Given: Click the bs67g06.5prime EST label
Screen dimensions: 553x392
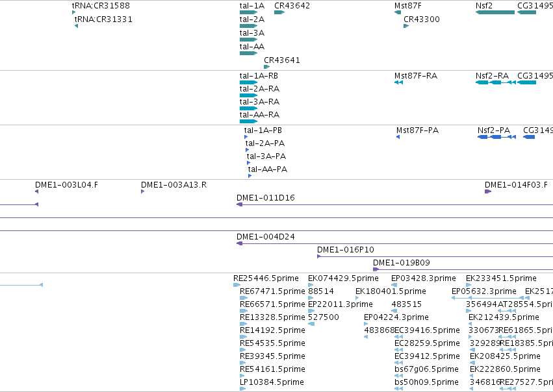Looking at the screenshot, I should [x=426, y=369].
